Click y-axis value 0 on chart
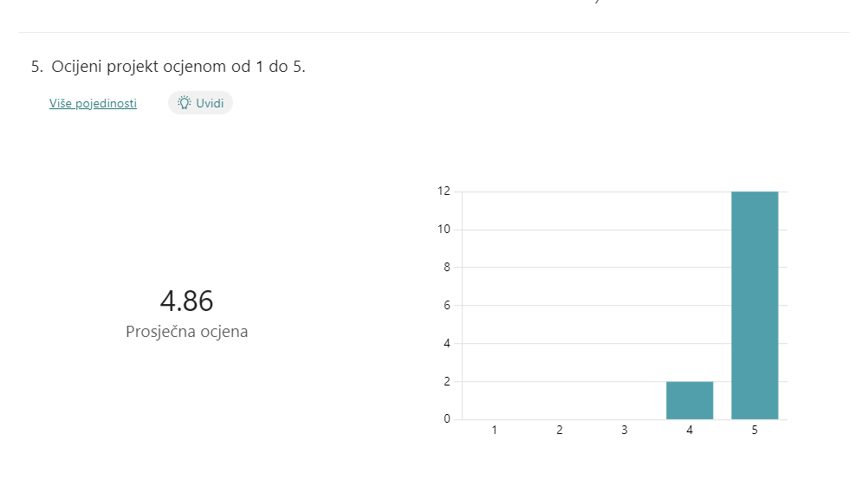This screenshot has width=868, height=499. pos(447,419)
